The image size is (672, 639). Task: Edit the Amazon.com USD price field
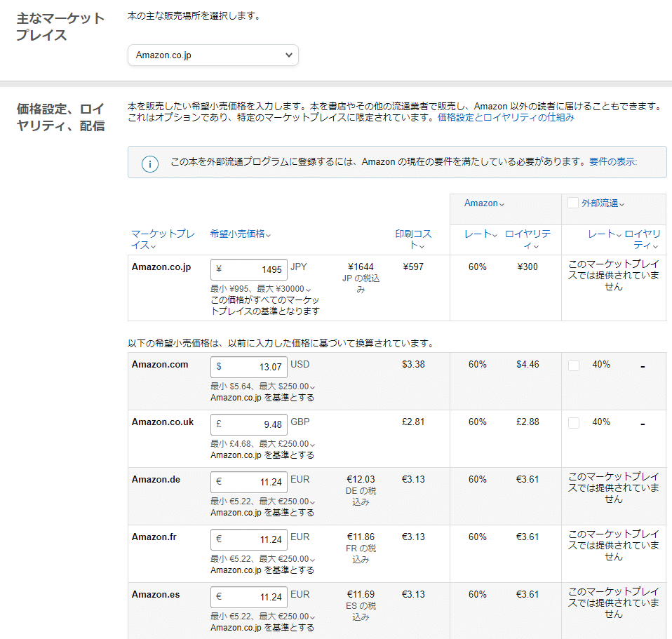tap(248, 367)
